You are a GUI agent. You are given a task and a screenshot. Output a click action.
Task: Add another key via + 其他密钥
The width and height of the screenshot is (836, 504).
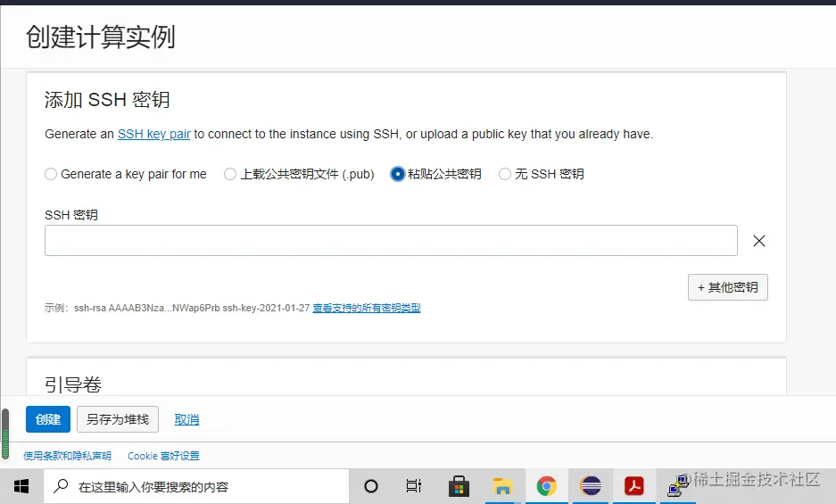click(728, 287)
